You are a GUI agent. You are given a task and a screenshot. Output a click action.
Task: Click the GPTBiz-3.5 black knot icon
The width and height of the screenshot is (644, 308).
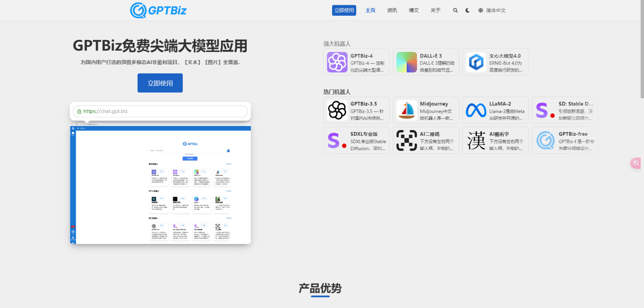[x=337, y=110]
